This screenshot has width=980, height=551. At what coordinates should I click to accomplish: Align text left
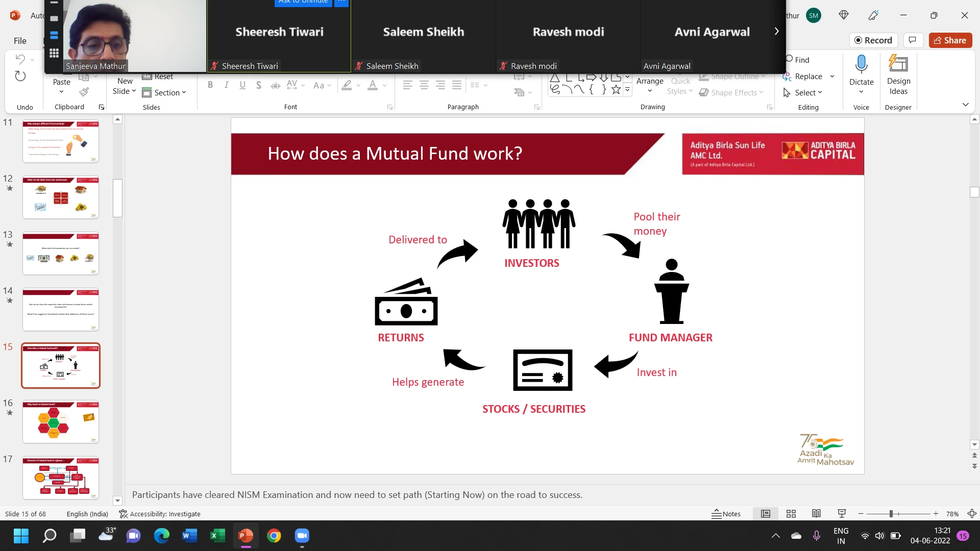click(407, 85)
